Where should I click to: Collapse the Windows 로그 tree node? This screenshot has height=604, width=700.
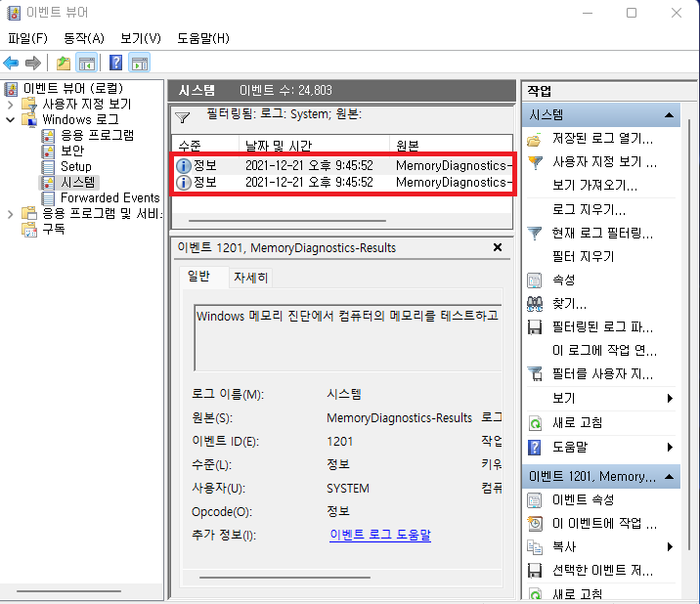[11, 119]
